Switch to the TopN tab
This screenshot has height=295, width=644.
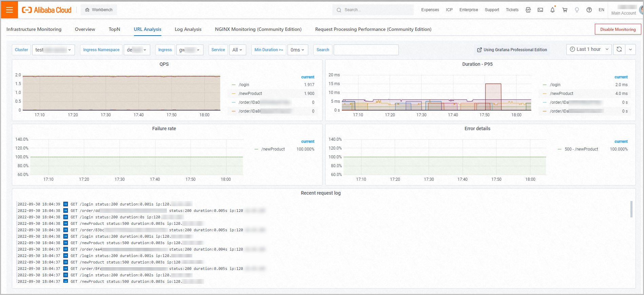(114, 29)
